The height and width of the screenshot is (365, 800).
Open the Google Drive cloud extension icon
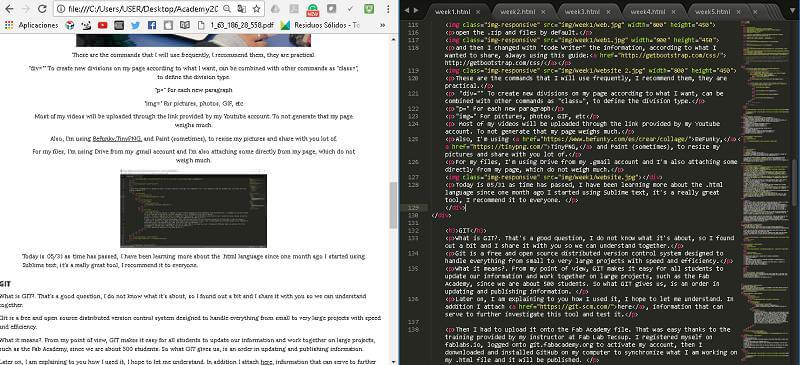275,9
